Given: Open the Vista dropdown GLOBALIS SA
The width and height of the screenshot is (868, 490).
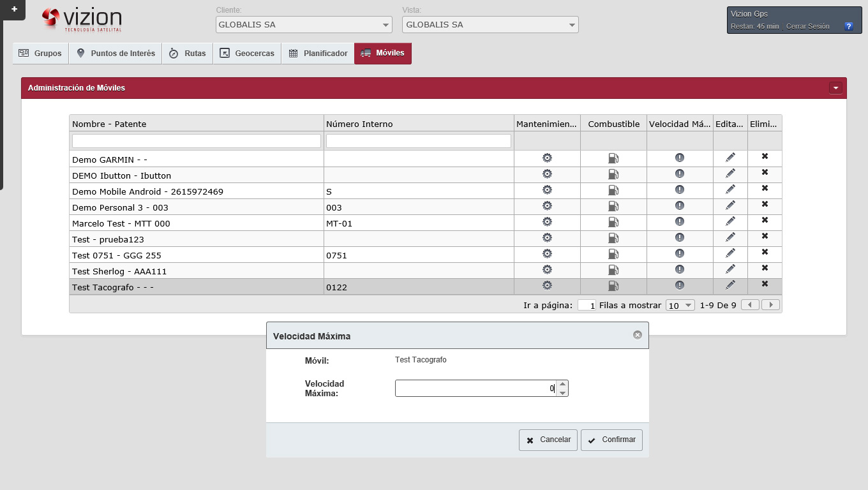Looking at the screenshot, I should pos(490,25).
